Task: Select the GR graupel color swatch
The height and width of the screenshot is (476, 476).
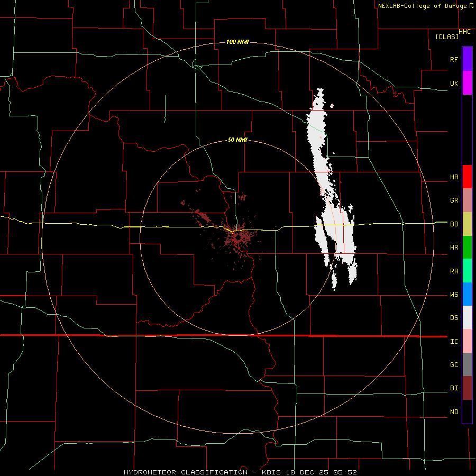Action: (x=467, y=200)
